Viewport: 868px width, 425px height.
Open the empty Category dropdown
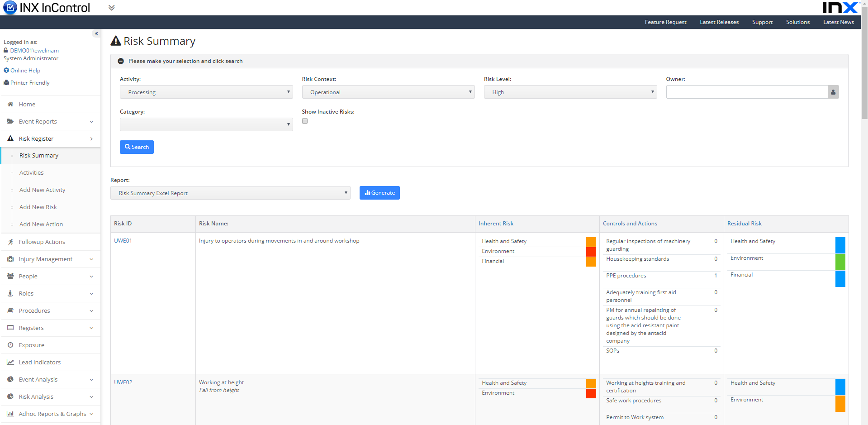pos(206,124)
